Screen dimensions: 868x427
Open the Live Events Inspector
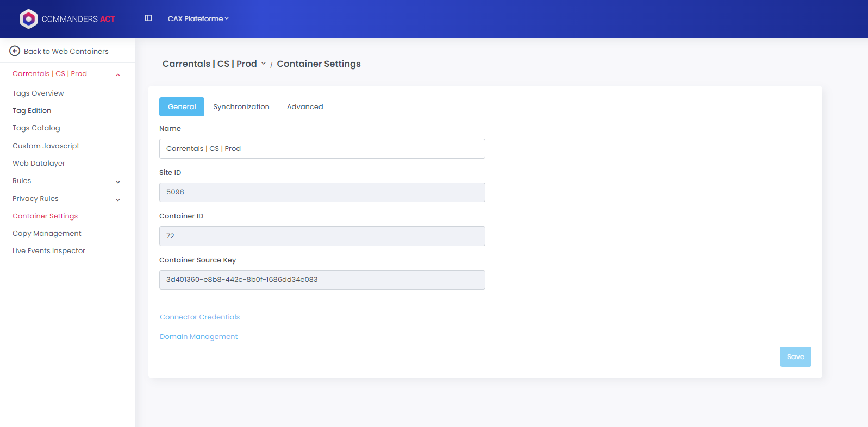tap(49, 251)
